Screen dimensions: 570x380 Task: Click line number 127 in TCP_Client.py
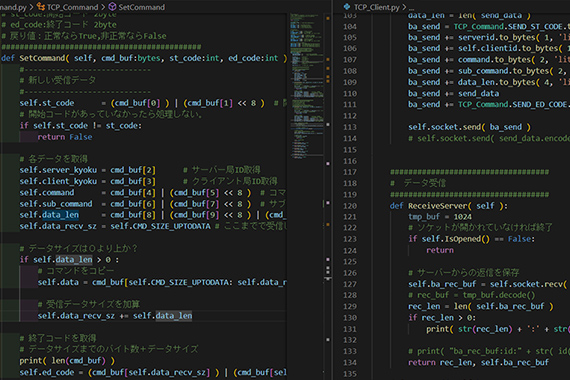pos(350,284)
